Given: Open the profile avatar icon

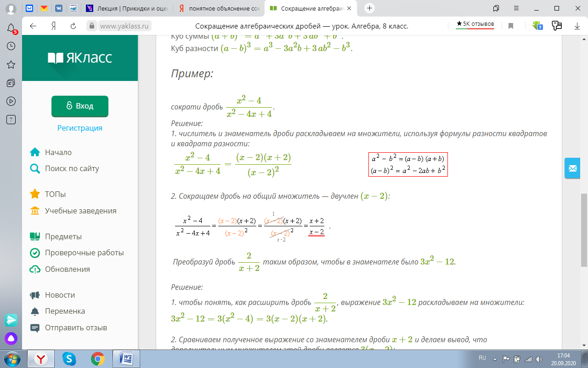Looking at the screenshot, I should 11,8.
